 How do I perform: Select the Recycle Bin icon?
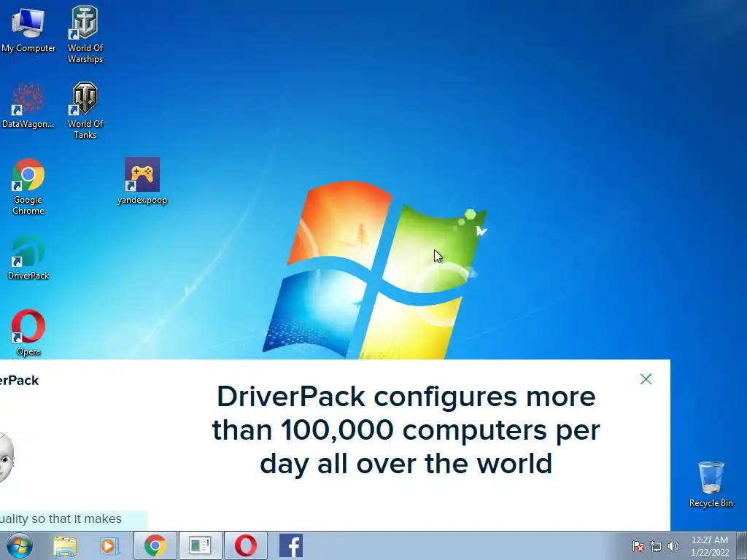[711, 484]
